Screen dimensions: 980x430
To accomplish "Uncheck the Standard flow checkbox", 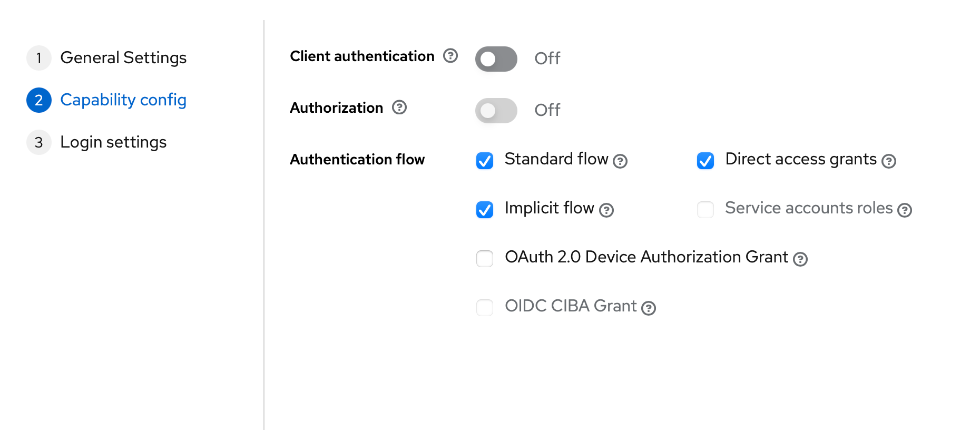I will click(x=485, y=161).
